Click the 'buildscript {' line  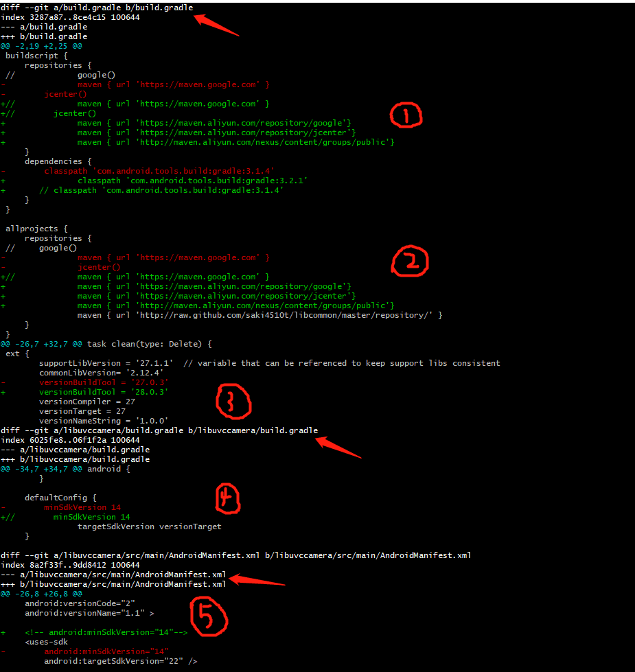(x=36, y=56)
